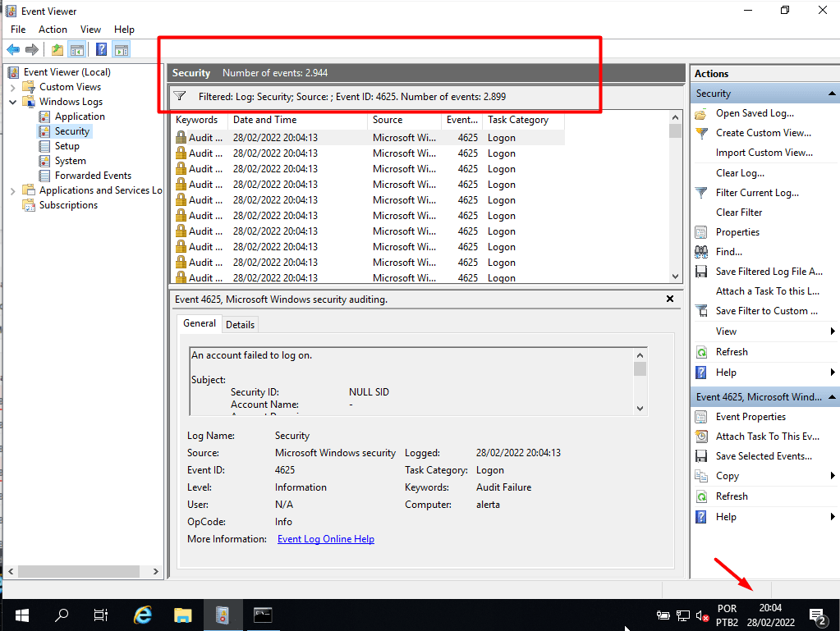Close the event preview pane
This screenshot has width=840, height=631.
click(x=670, y=299)
